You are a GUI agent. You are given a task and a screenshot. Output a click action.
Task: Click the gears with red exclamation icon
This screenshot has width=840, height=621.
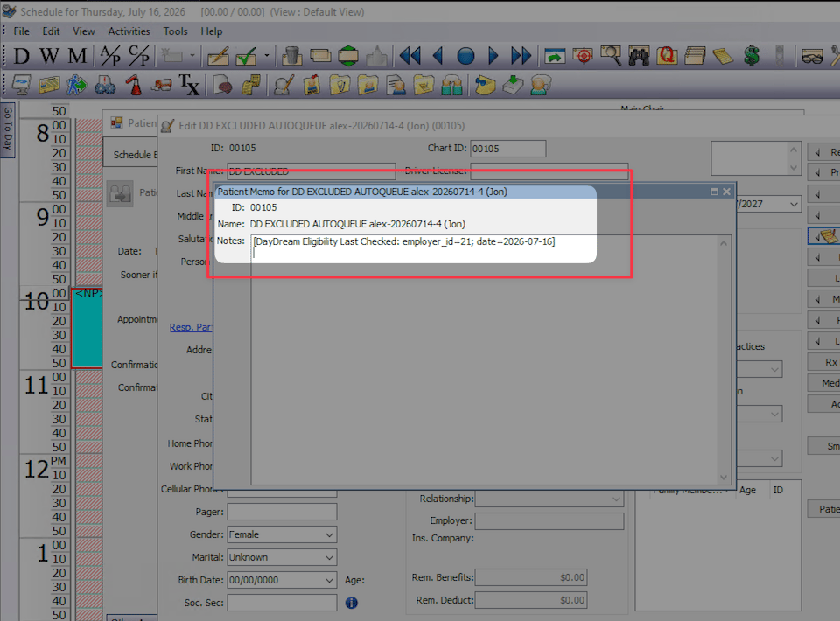pyautogui.click(x=105, y=85)
